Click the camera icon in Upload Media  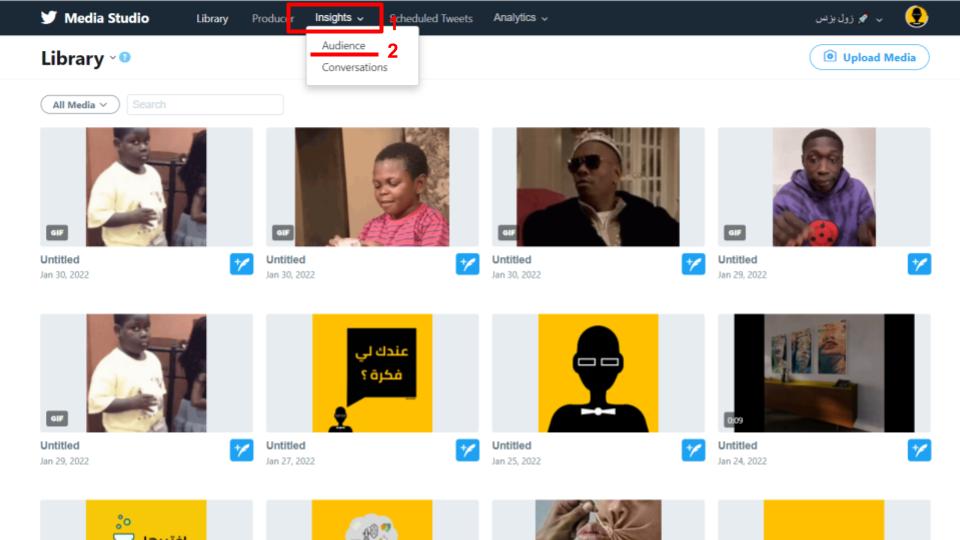coord(830,56)
